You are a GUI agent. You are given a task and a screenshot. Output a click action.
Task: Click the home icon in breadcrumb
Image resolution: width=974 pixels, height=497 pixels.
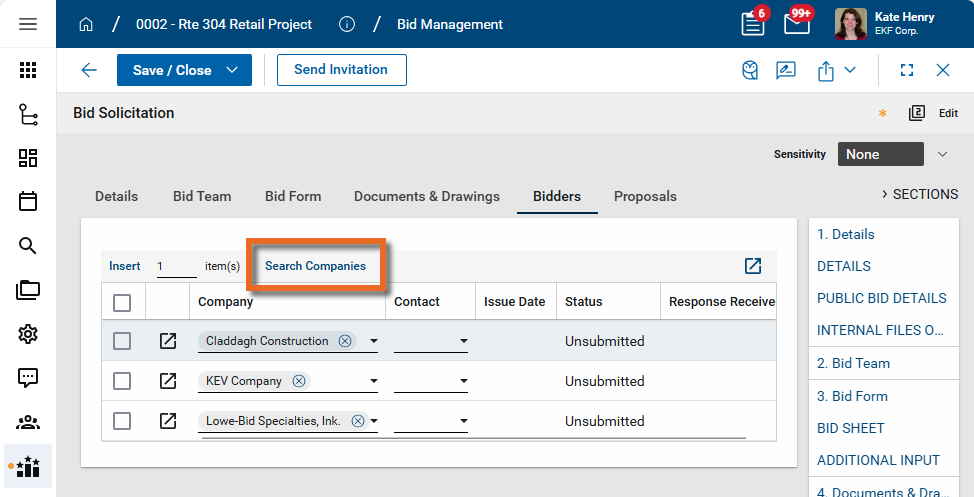pyautogui.click(x=86, y=24)
